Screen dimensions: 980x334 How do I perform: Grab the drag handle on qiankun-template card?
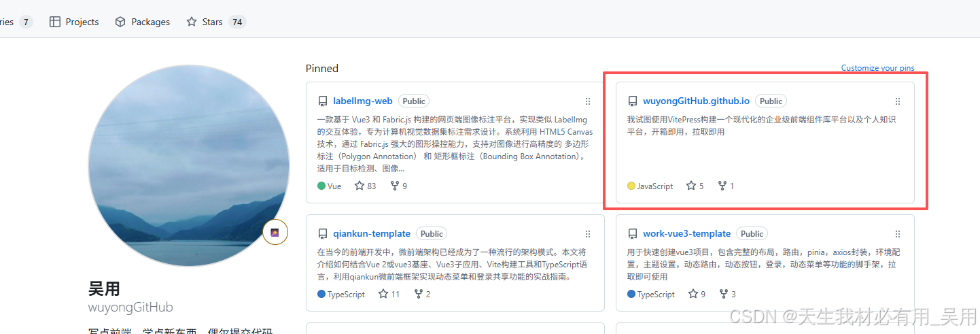pyautogui.click(x=588, y=234)
